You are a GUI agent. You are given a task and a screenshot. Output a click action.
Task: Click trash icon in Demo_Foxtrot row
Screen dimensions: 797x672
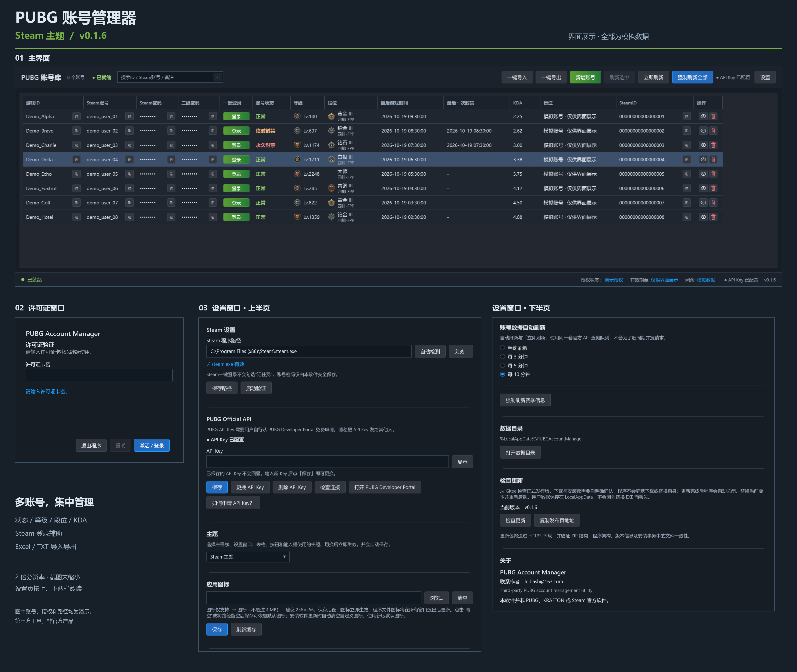713,189
